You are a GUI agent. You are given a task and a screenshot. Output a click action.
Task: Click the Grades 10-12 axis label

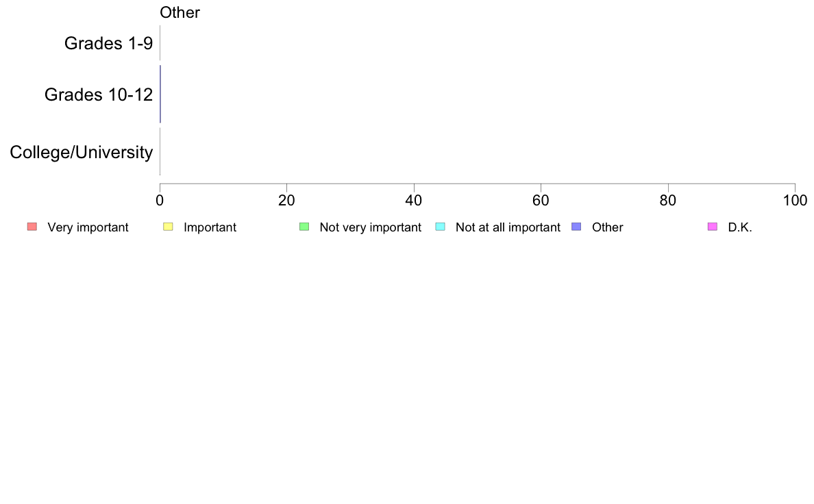coord(99,94)
